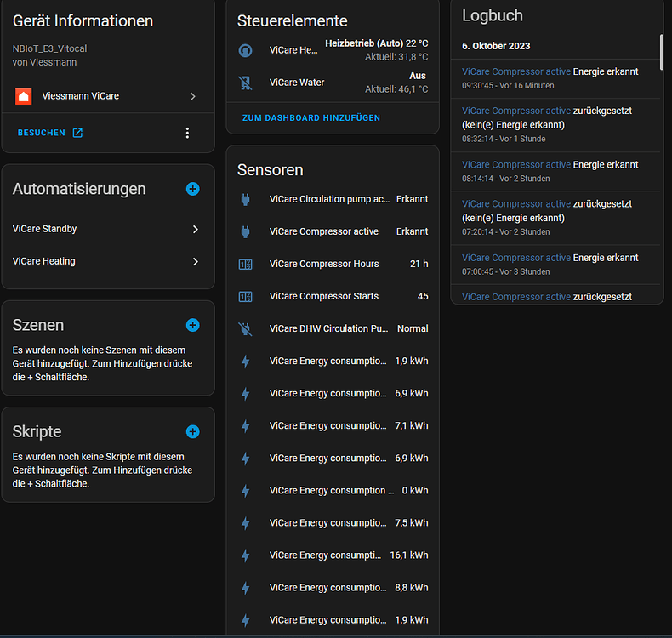Click the ViCare Heating thermostat icon
Viewport: 672px width, 638px height.
pyautogui.click(x=246, y=51)
